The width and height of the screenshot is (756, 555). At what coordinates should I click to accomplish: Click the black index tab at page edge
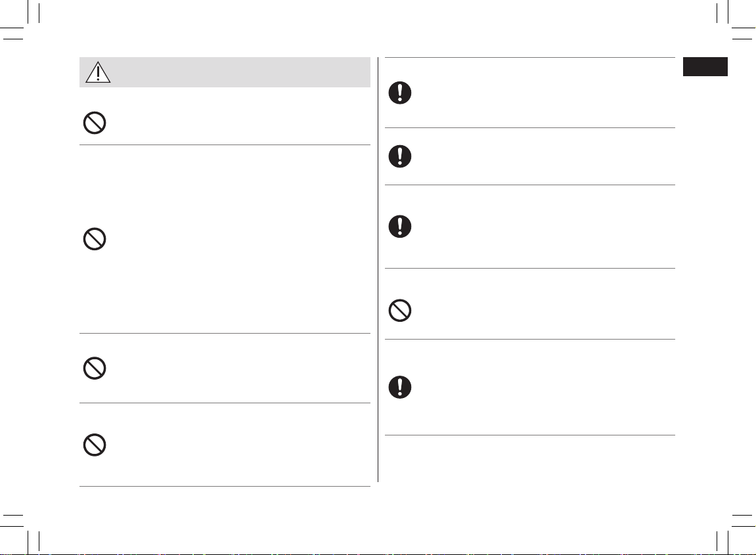click(705, 66)
